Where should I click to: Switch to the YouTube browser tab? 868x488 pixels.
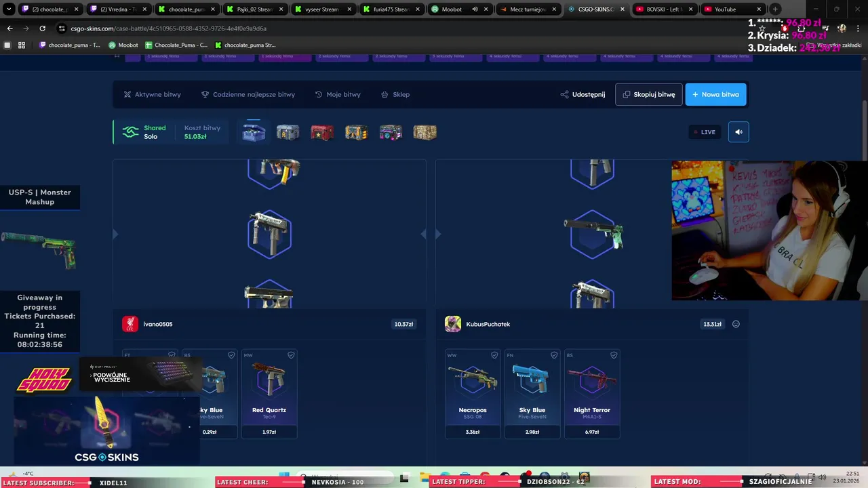pyautogui.click(x=732, y=9)
